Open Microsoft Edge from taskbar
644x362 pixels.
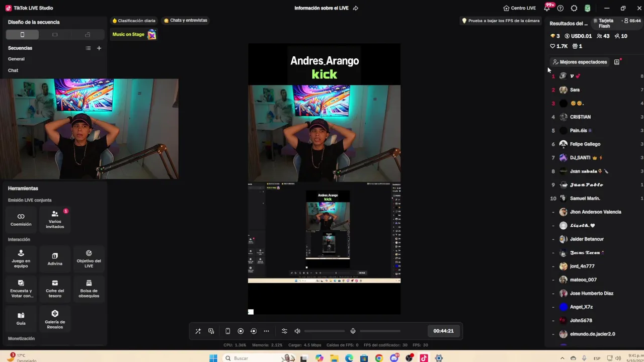[349, 358]
